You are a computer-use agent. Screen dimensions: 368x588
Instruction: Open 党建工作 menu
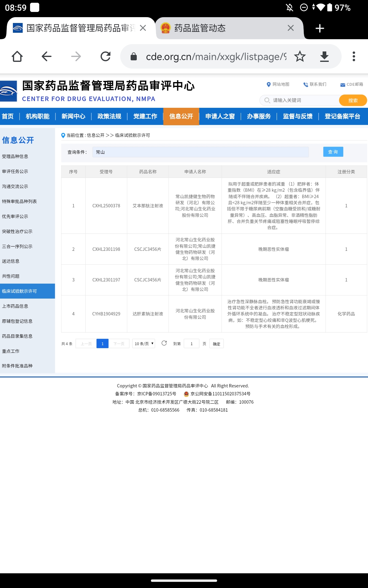click(145, 116)
